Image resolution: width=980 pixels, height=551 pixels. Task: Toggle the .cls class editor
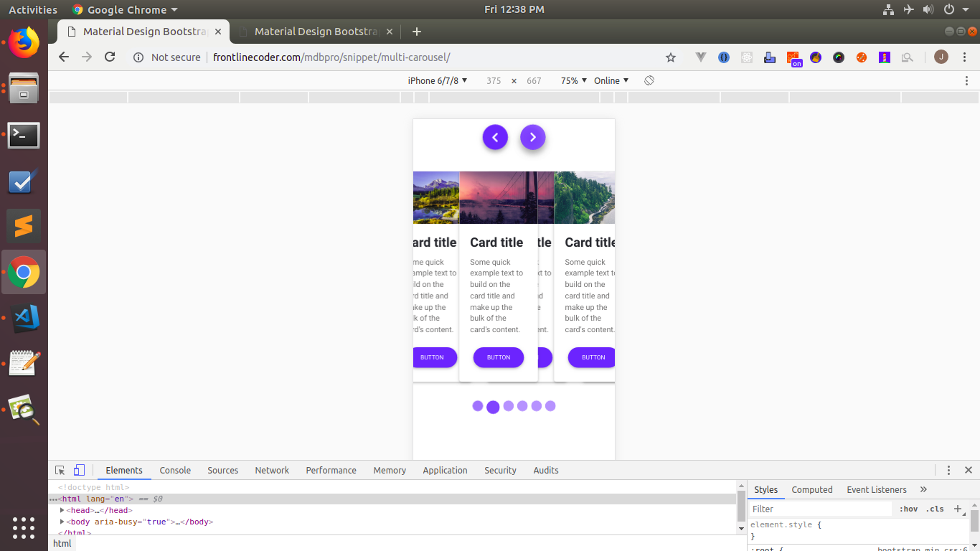tap(935, 509)
